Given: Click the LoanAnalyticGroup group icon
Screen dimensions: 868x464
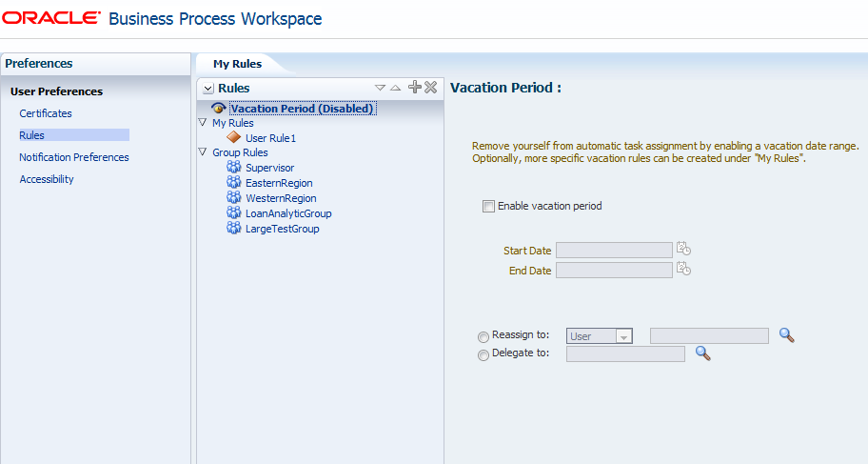Looking at the screenshot, I should 234,212.
